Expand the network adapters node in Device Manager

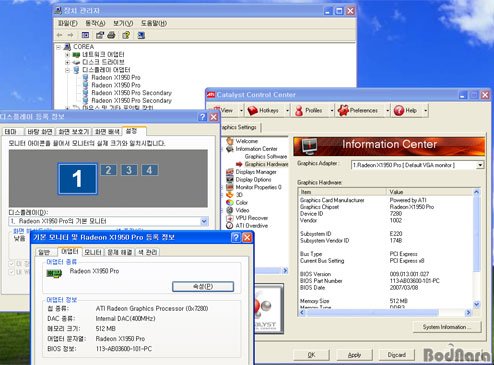click(x=68, y=55)
